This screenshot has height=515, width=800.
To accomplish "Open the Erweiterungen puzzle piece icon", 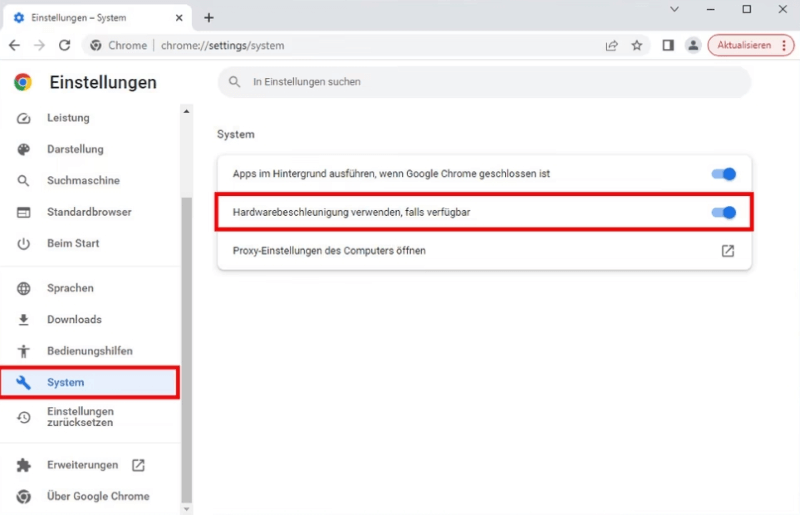I will (x=23, y=465).
